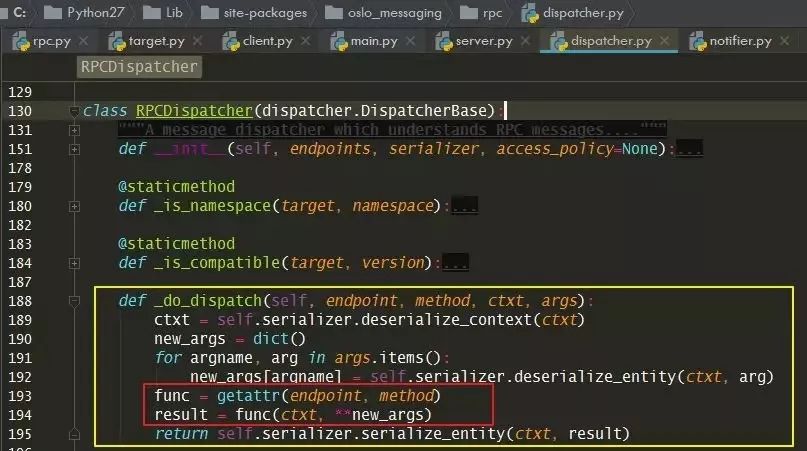This screenshot has width=807, height=451.
Task: Click line number 188 in gutter
Action: click(20, 301)
